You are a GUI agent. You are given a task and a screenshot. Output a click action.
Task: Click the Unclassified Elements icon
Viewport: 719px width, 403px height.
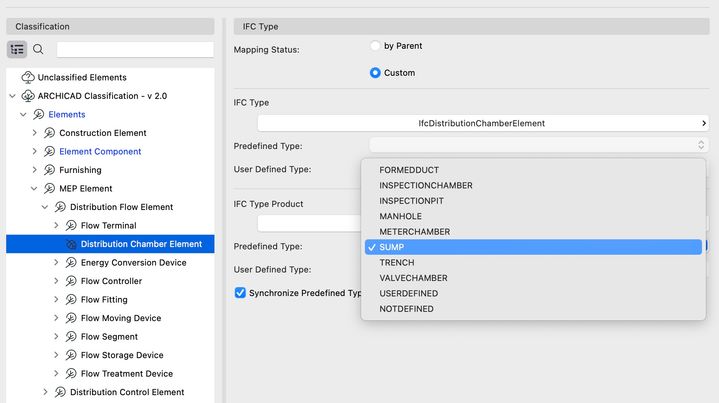point(27,77)
